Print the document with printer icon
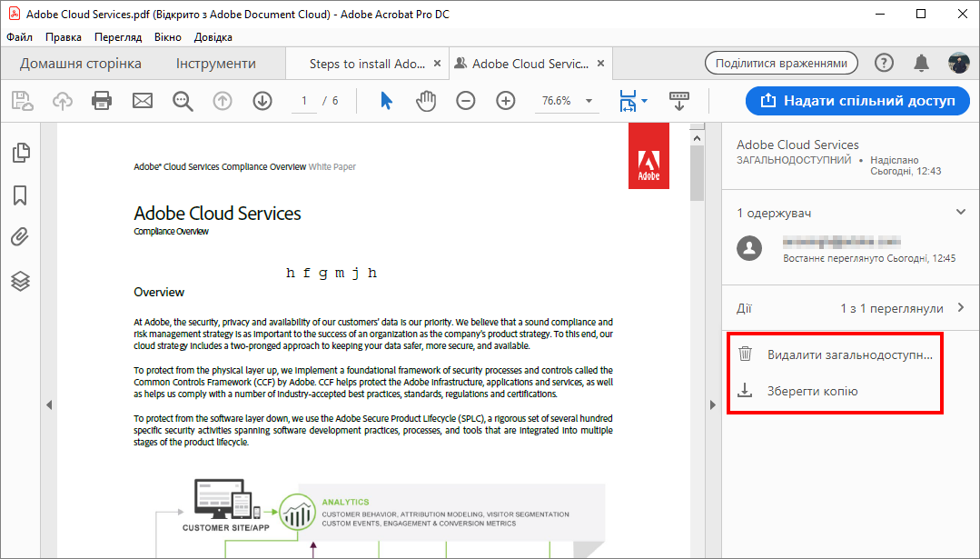The height and width of the screenshot is (559, 980). tap(102, 101)
